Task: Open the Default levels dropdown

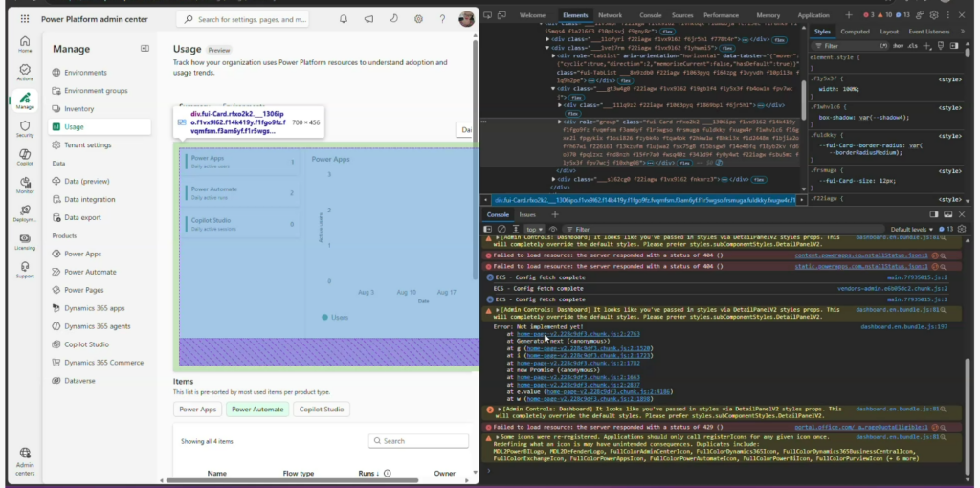Action: pos(912,230)
